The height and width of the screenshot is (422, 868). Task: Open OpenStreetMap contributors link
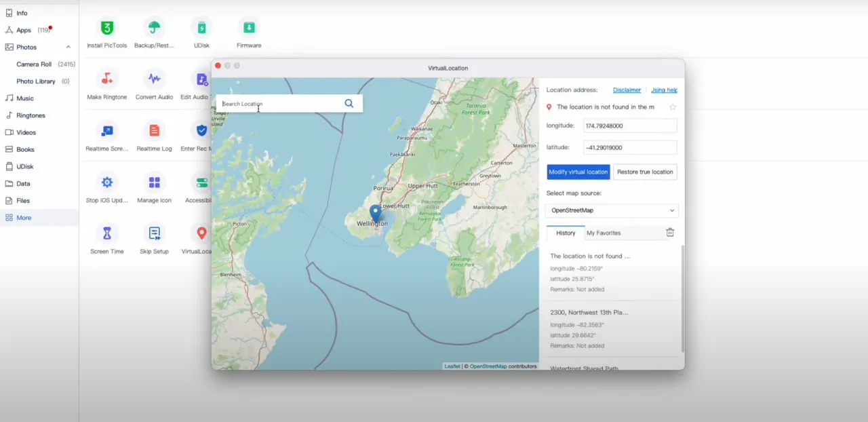tap(488, 366)
